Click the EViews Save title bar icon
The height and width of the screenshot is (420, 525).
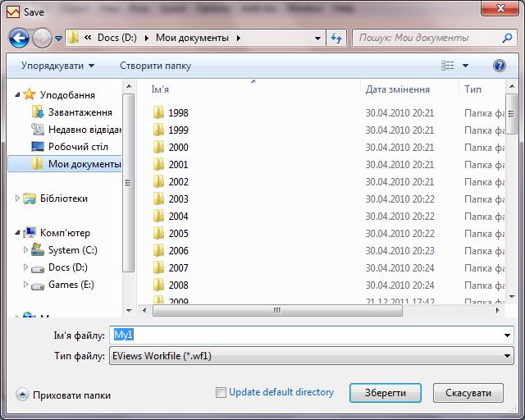click(13, 12)
